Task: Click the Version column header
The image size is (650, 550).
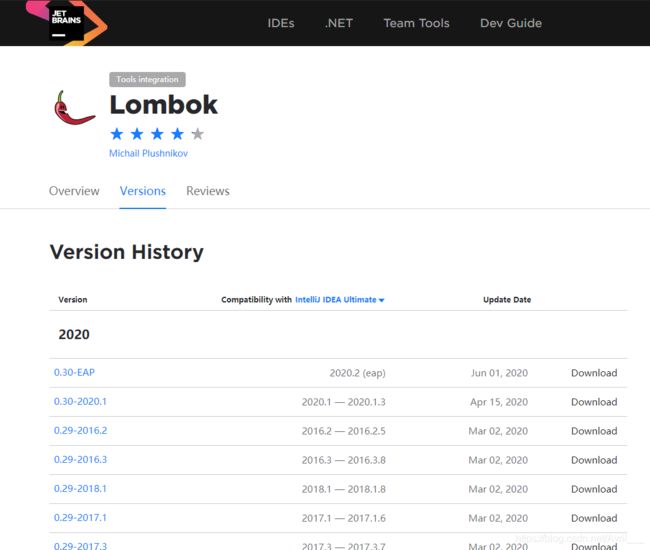Action: point(73,300)
